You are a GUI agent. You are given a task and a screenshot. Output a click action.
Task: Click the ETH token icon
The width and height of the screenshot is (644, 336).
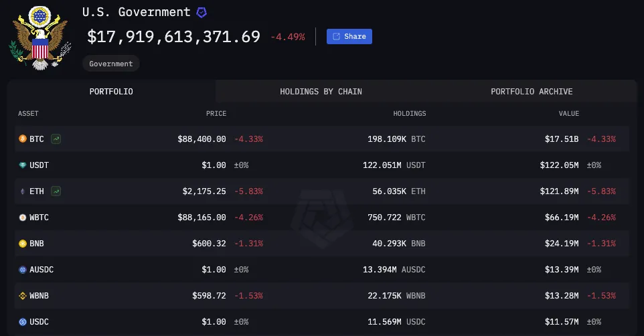[23, 191]
